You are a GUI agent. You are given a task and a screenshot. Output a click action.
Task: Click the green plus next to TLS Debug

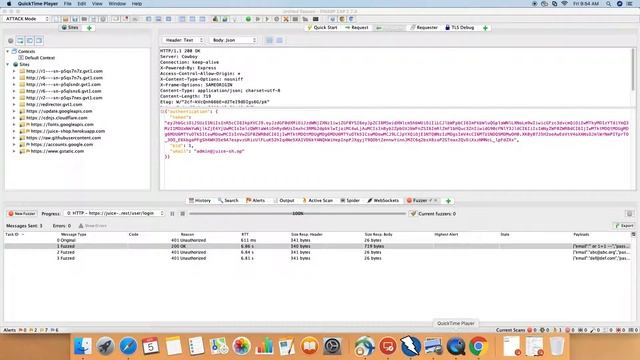[485, 28]
